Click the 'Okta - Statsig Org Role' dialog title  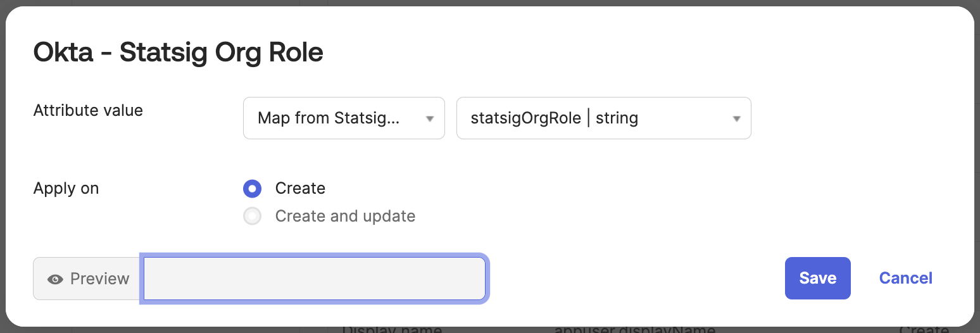click(x=178, y=53)
